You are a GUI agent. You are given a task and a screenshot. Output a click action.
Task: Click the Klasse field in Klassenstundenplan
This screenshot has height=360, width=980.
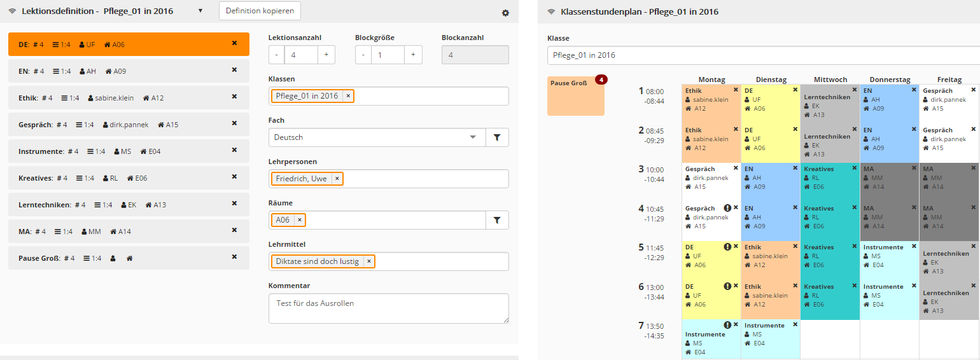pos(764,55)
